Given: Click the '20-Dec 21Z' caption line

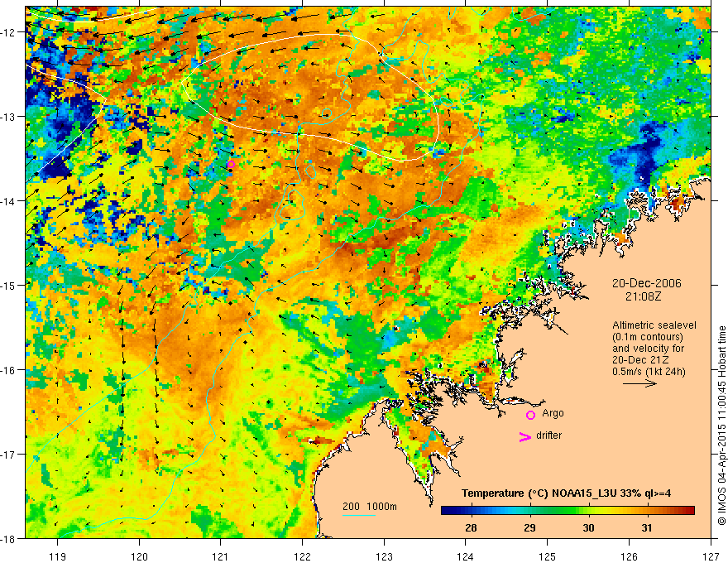Looking at the screenshot, I should click(x=639, y=360).
